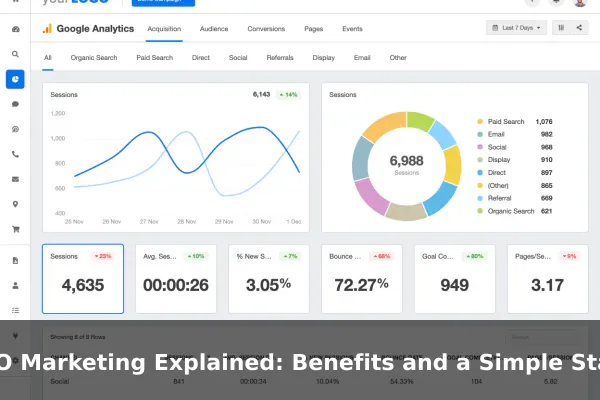Select the Sessions 4,635 metric card

tap(83, 279)
